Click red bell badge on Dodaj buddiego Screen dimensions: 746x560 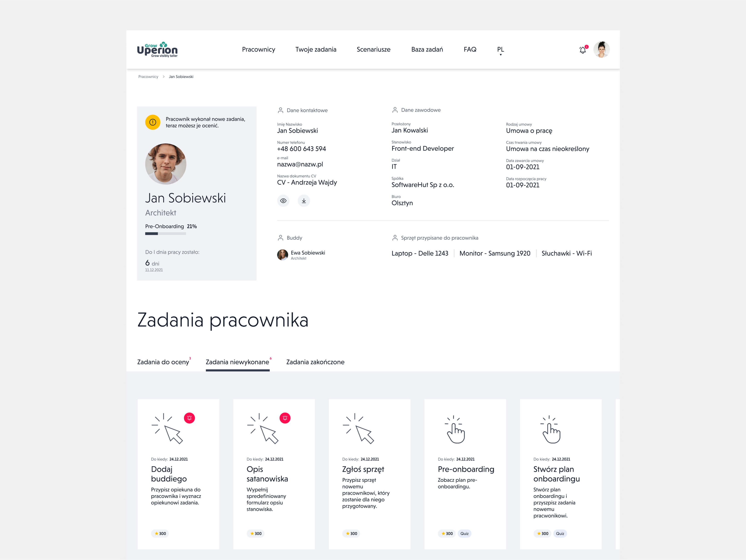pyautogui.click(x=189, y=418)
